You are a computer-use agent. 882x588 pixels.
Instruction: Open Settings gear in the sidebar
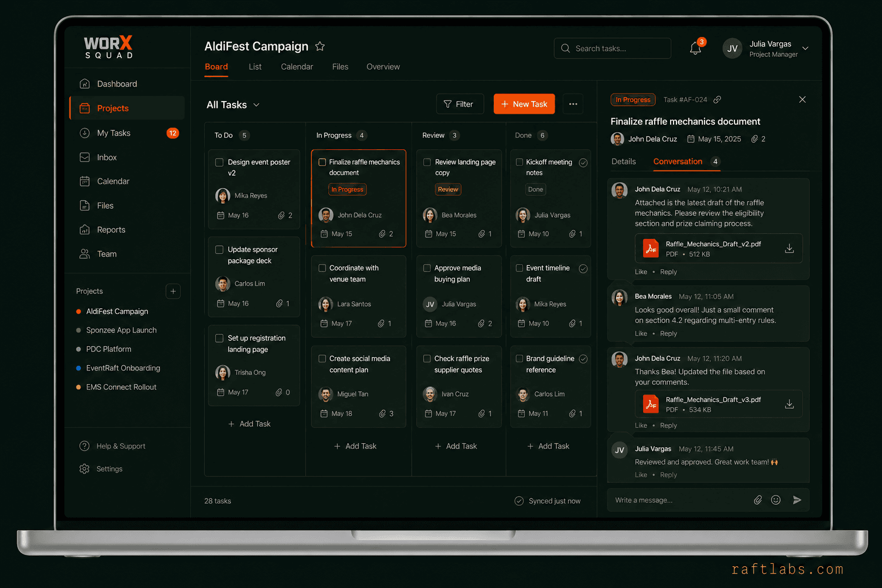[x=84, y=469]
